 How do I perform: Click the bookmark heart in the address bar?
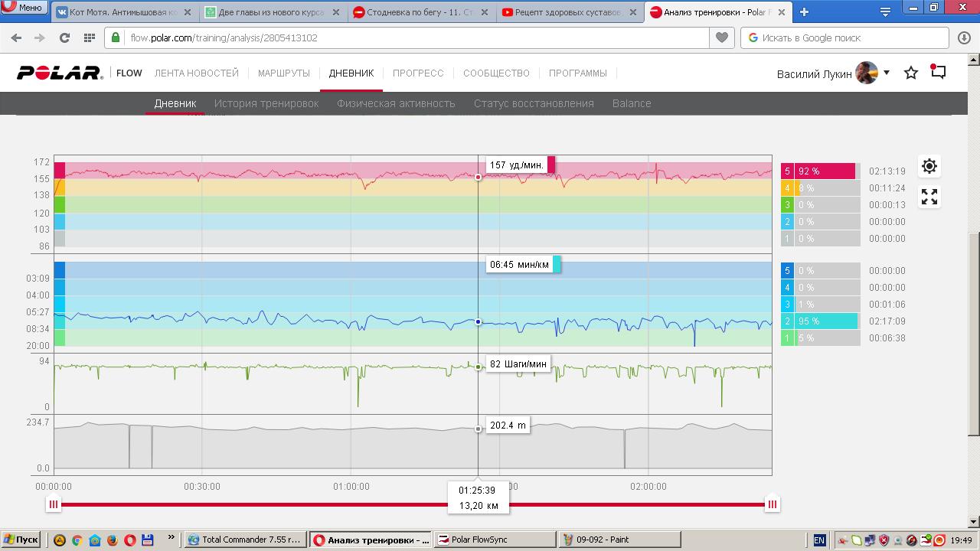tap(721, 37)
